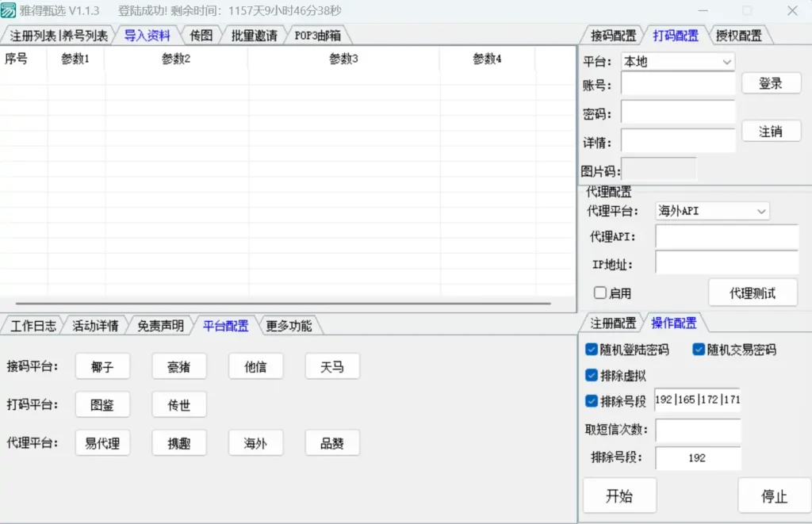Open the 工作日志 tab
Screen dimensions: 812x524
33,326
